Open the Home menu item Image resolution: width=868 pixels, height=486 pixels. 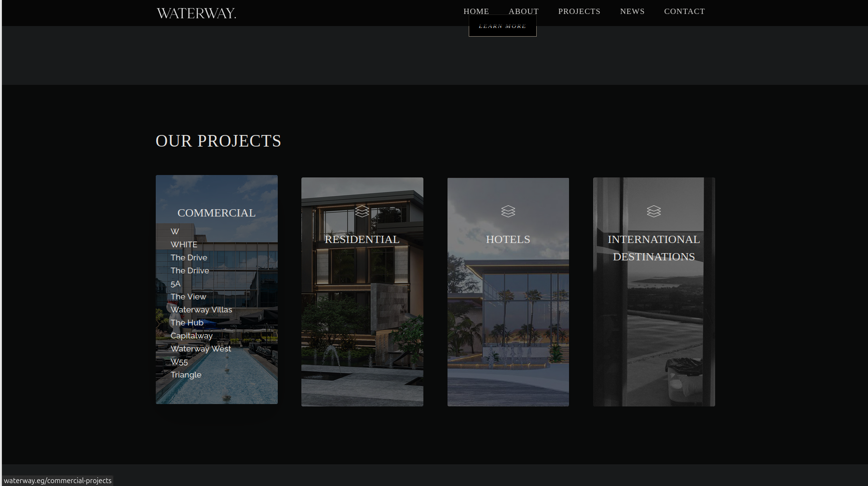coord(476,11)
